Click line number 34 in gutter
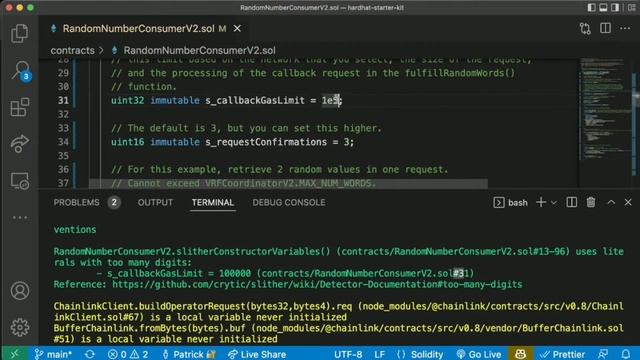The height and width of the screenshot is (360, 640). pyautogui.click(x=63, y=142)
